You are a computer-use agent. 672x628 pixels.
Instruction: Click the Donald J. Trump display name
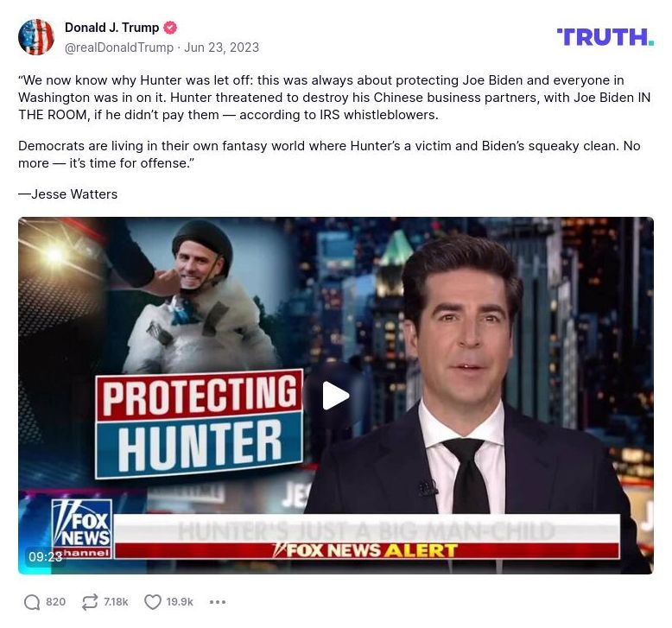112,28
